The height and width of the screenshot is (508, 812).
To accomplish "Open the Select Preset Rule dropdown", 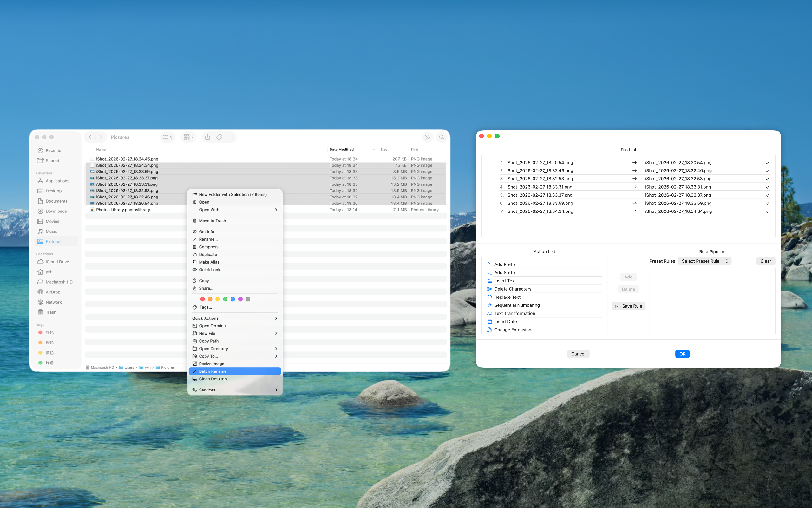I will click(x=704, y=261).
